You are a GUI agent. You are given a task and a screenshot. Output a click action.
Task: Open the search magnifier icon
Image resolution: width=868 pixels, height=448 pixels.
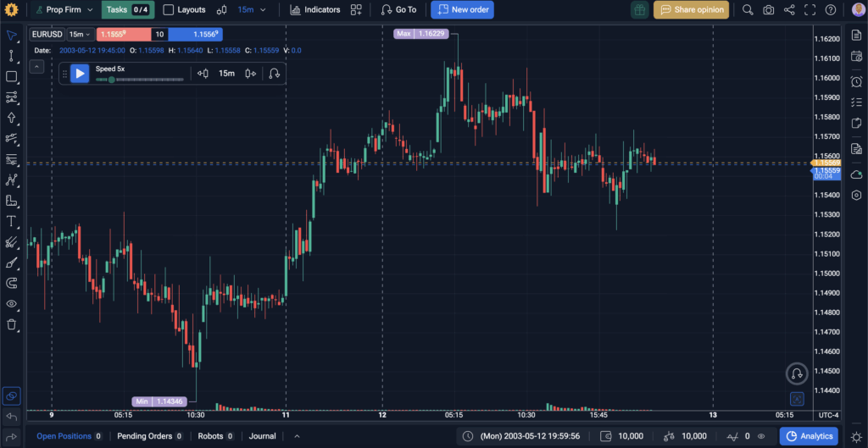(x=747, y=10)
